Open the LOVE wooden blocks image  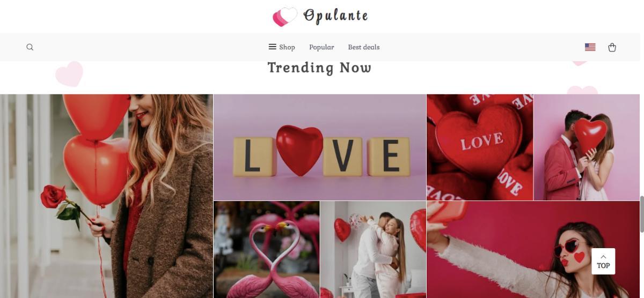click(320, 147)
